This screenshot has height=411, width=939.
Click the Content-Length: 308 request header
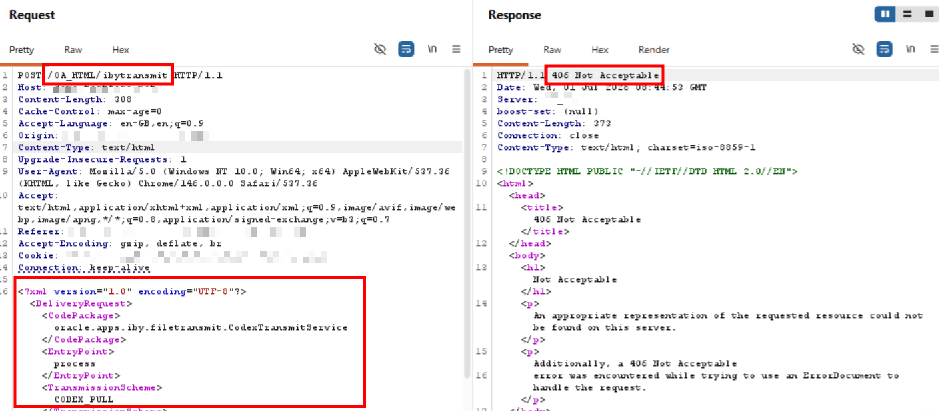click(x=75, y=99)
